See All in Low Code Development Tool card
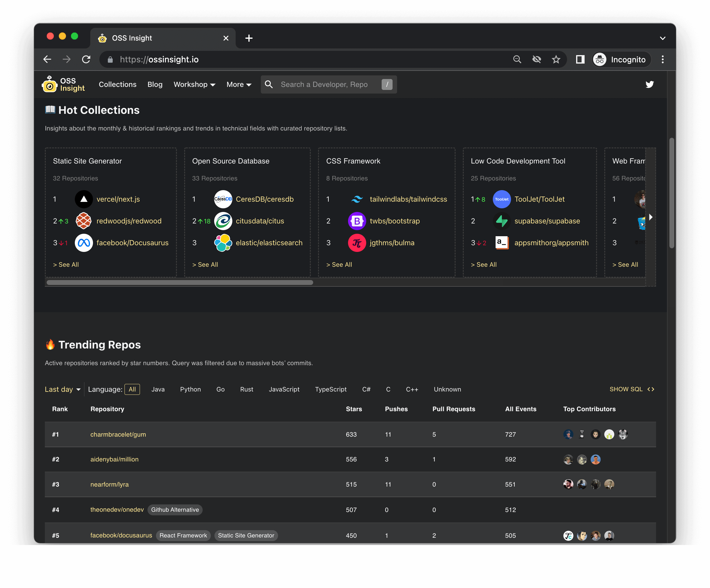The width and height of the screenshot is (710, 588). 484,265
